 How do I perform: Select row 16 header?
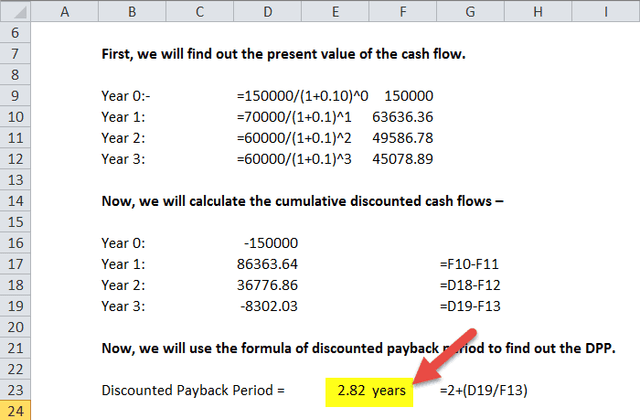click(x=18, y=242)
